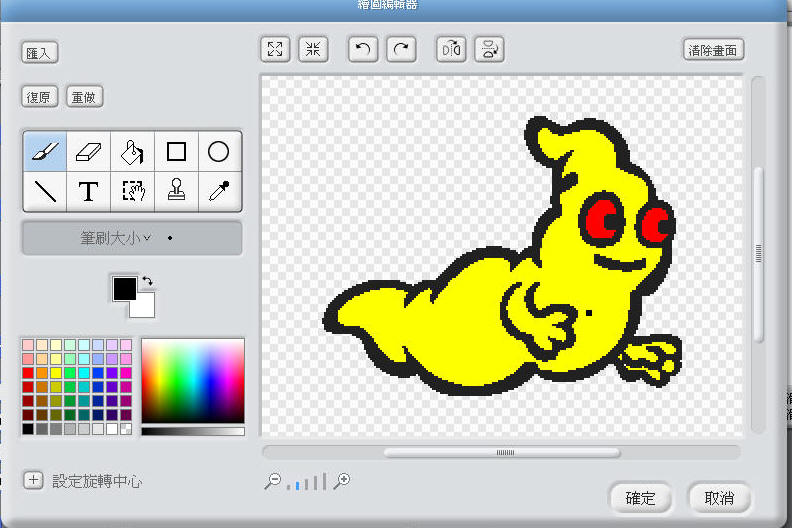Pick the rectangle shape tool
Viewport: 792px width, 528px height.
pyautogui.click(x=176, y=152)
